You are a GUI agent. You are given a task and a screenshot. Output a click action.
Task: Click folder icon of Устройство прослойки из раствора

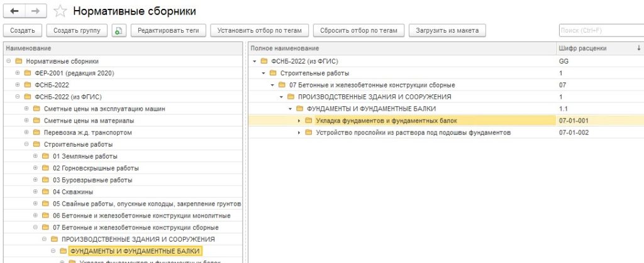pyautogui.click(x=308, y=133)
